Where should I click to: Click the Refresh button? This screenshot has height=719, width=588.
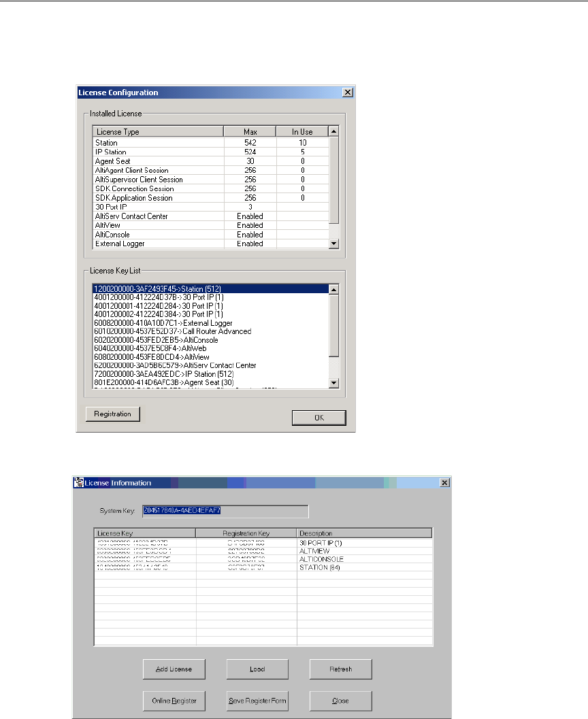point(341,669)
